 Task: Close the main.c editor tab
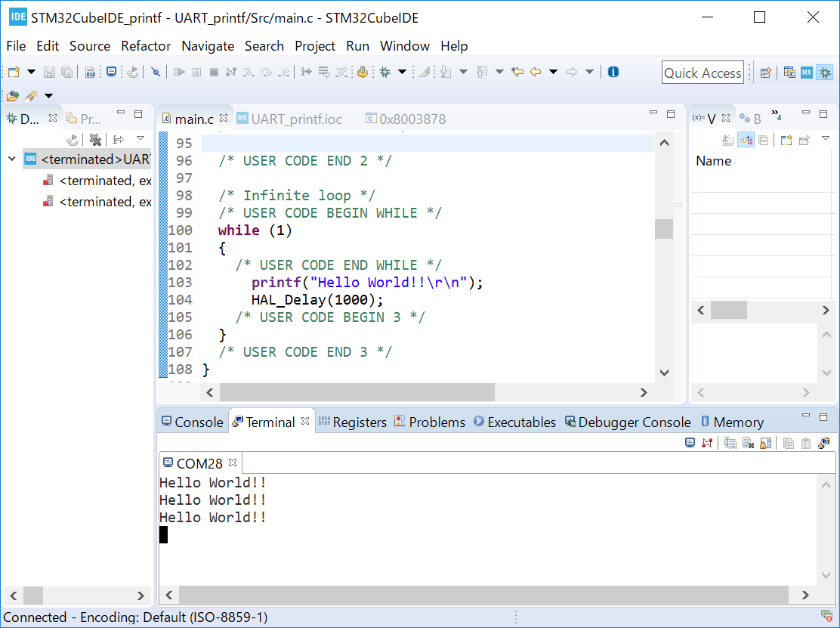224,118
